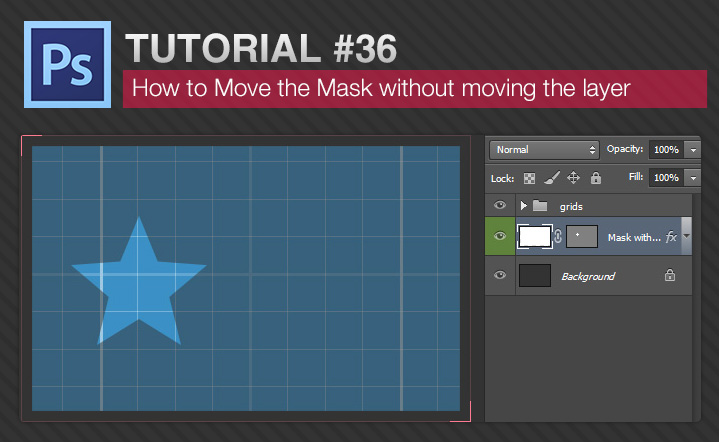
Task: Click the fx icon on the Mask layer
Action: [x=671, y=238]
